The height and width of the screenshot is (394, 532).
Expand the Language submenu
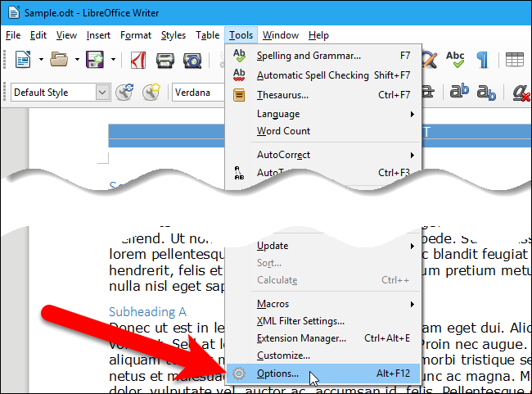[x=323, y=114]
